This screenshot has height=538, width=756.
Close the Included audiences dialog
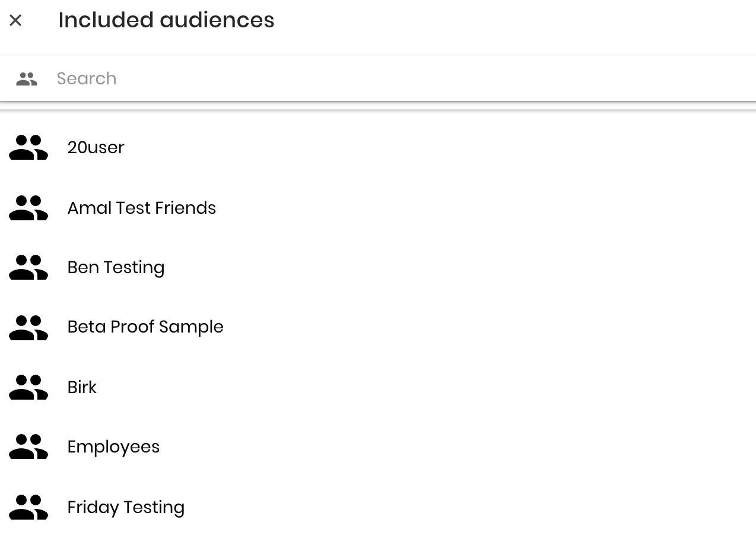pyautogui.click(x=15, y=20)
